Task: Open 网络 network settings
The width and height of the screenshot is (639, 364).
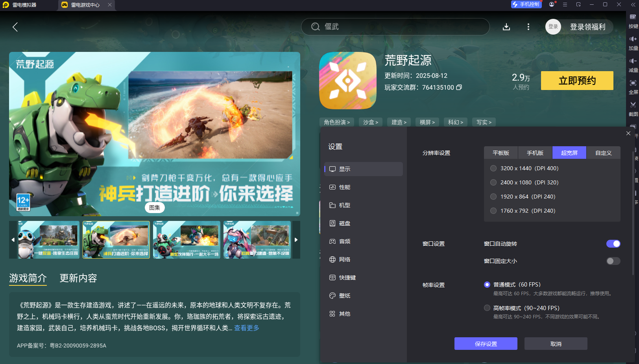Action: (364, 259)
